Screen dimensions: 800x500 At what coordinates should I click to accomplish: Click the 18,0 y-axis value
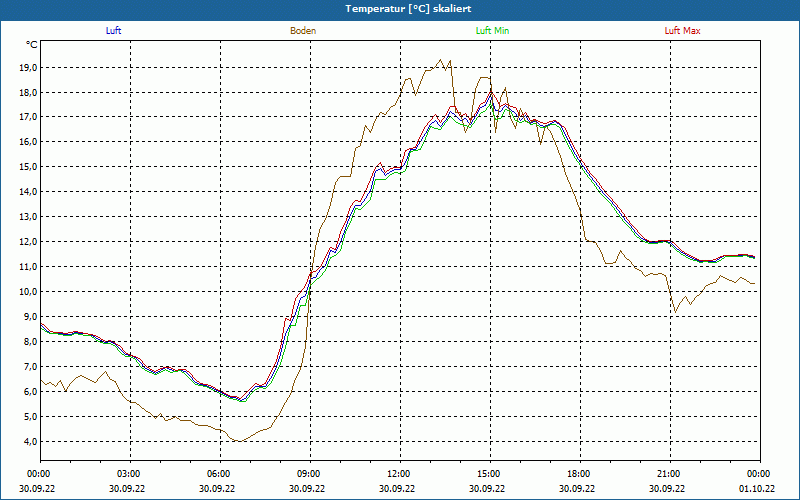[29, 92]
